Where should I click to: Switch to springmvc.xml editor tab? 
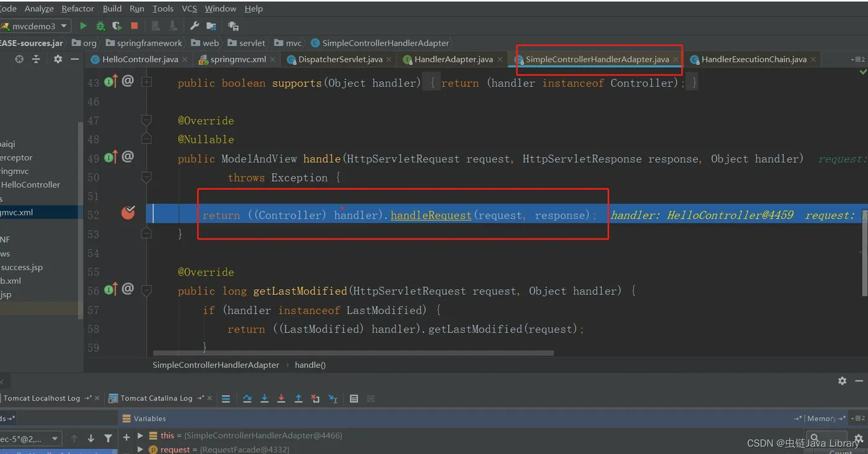[x=238, y=59]
